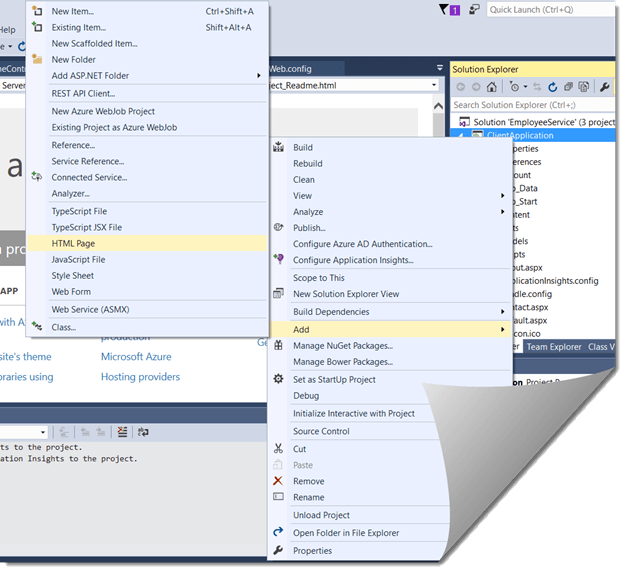Select Web Form menu entry
The image size is (624, 571).
(147, 292)
